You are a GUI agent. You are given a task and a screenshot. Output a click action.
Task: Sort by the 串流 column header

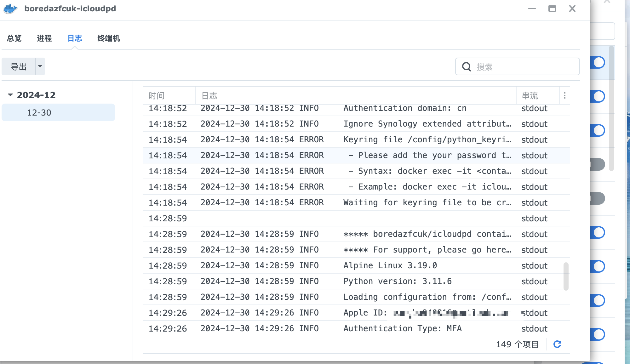point(538,95)
